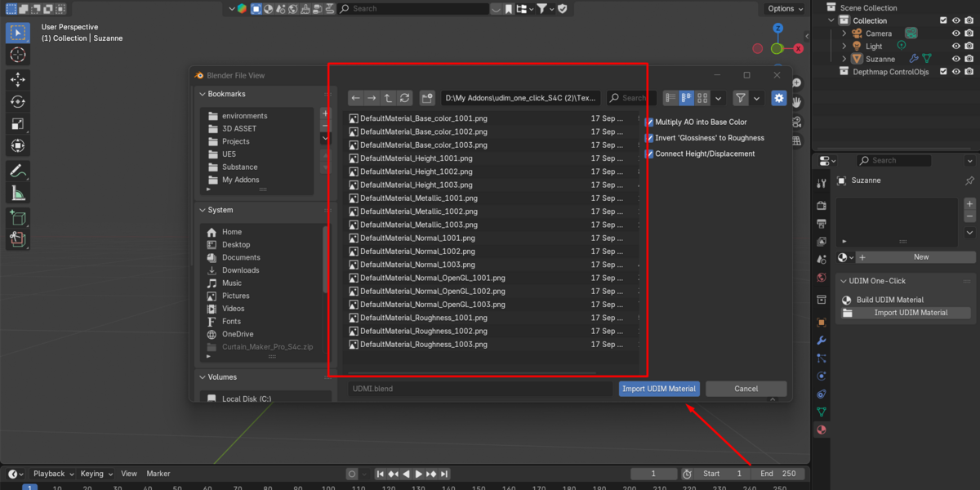The height and width of the screenshot is (490, 980).
Task: Toggle file browser settings gear icon
Action: pyautogui.click(x=779, y=98)
